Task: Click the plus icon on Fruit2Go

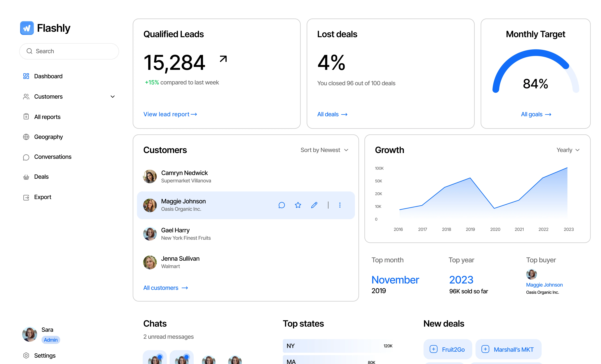Action: click(x=433, y=349)
